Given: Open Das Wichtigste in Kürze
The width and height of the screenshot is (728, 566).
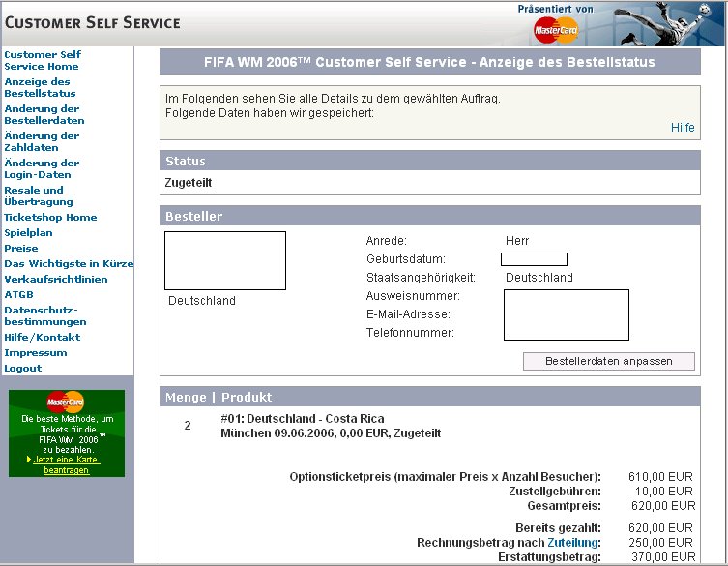Looking at the screenshot, I should 69,264.
